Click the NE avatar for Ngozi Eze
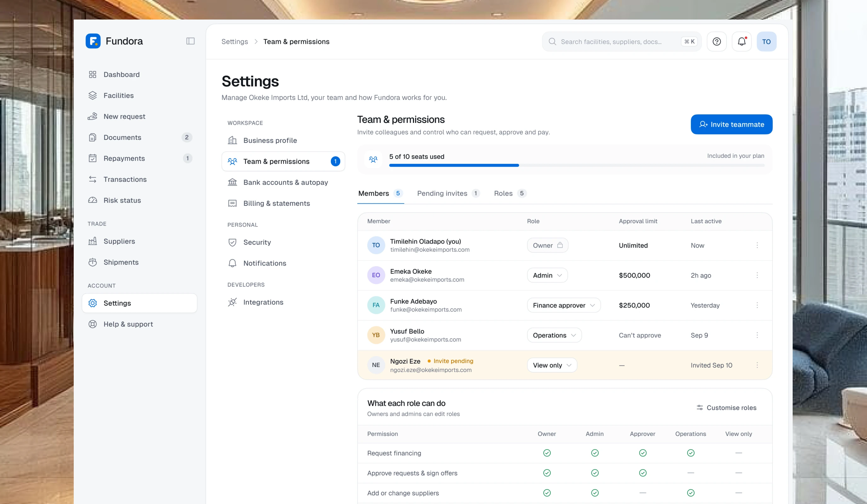This screenshot has height=504, width=867. pos(376,365)
